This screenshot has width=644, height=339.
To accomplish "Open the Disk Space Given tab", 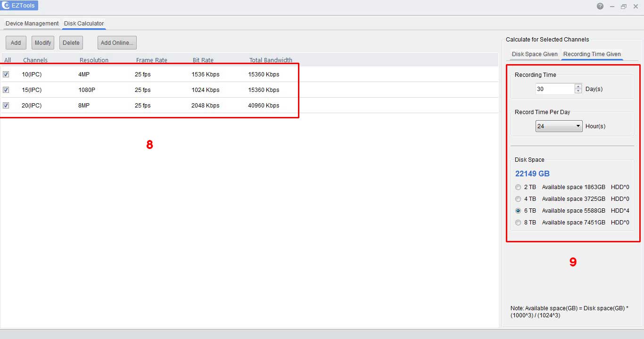I will pos(535,54).
